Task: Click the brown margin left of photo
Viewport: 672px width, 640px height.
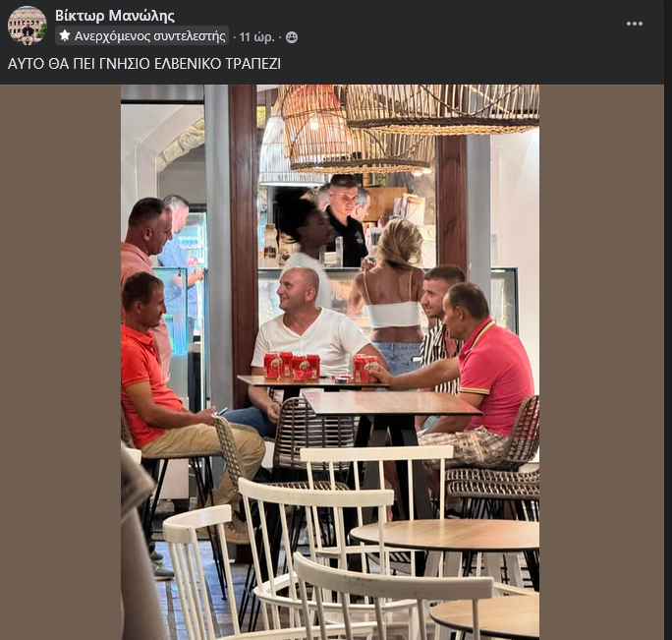Action: [x=61, y=362]
